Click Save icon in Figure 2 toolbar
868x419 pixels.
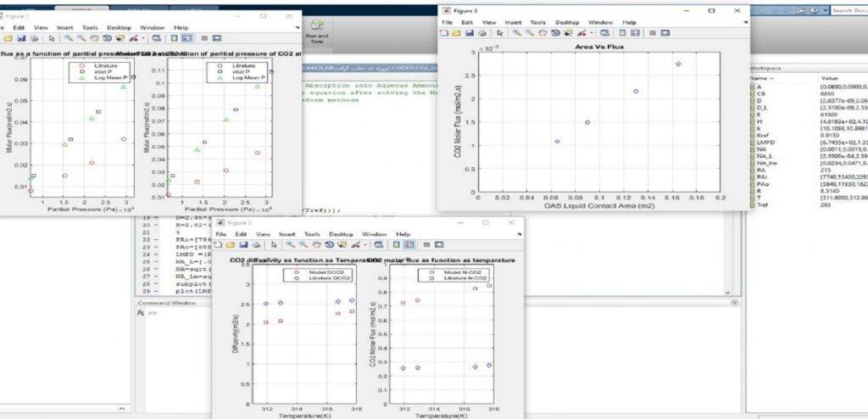pyautogui.click(x=243, y=244)
